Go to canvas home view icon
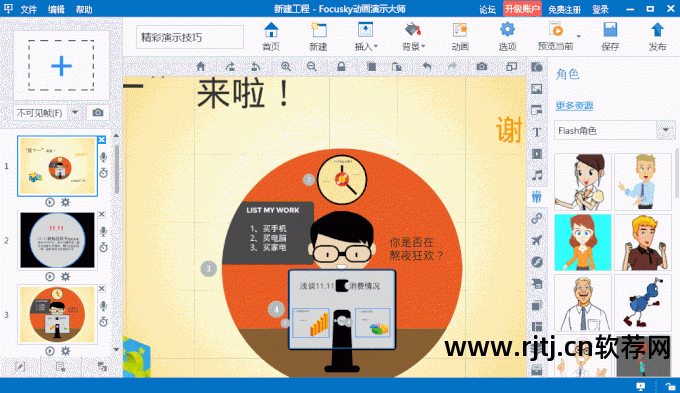Image resolution: width=680 pixels, height=393 pixels. click(200, 66)
